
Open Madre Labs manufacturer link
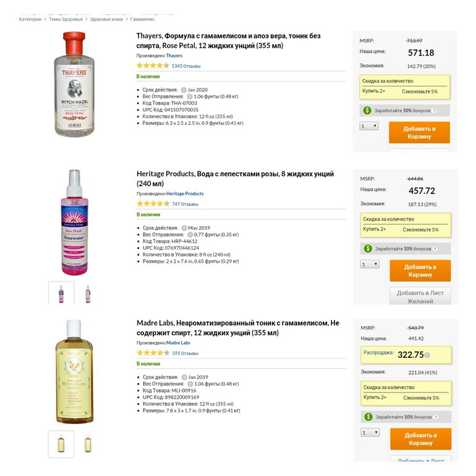coord(178,342)
